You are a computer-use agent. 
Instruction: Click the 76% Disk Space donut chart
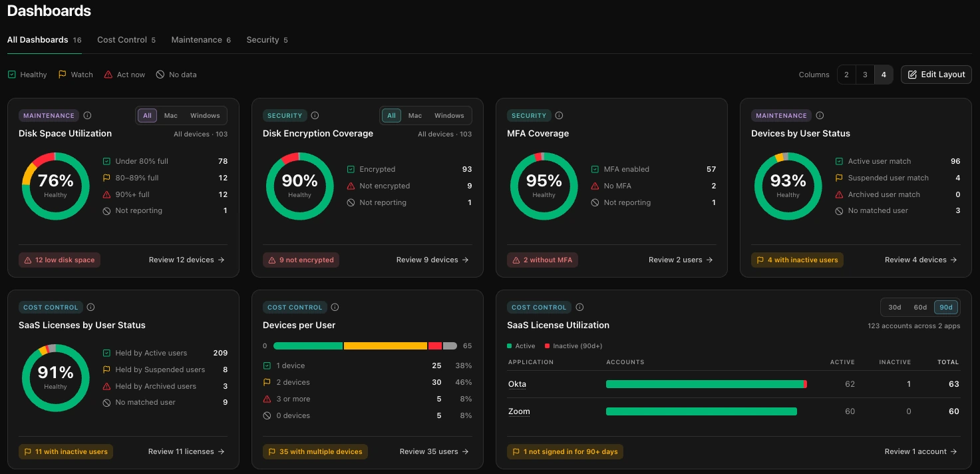click(56, 186)
